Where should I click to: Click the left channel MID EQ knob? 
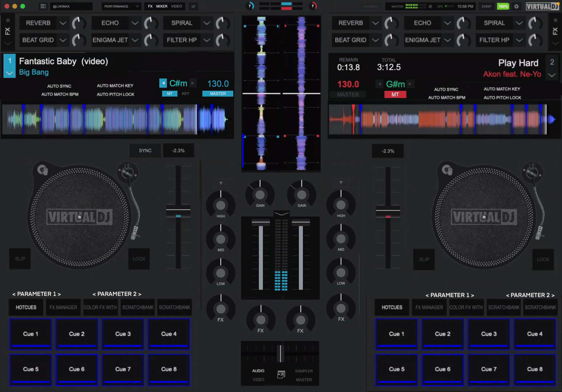click(221, 239)
